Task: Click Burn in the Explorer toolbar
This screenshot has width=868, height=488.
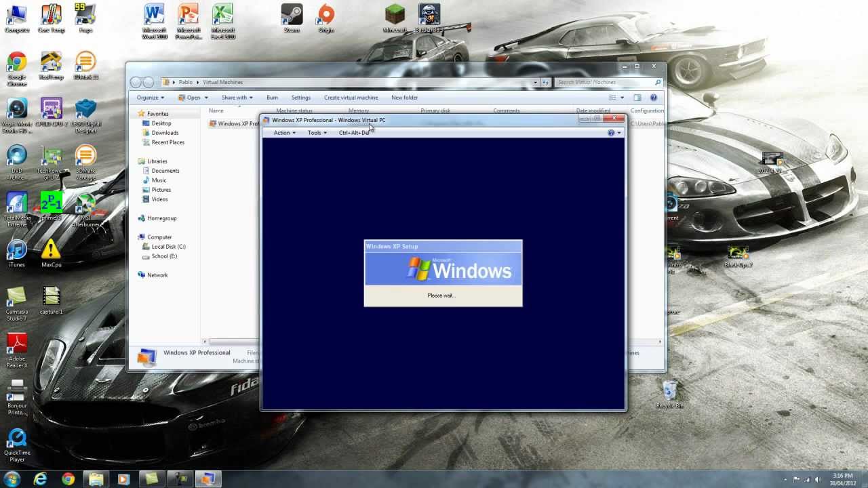Action: [x=272, y=98]
